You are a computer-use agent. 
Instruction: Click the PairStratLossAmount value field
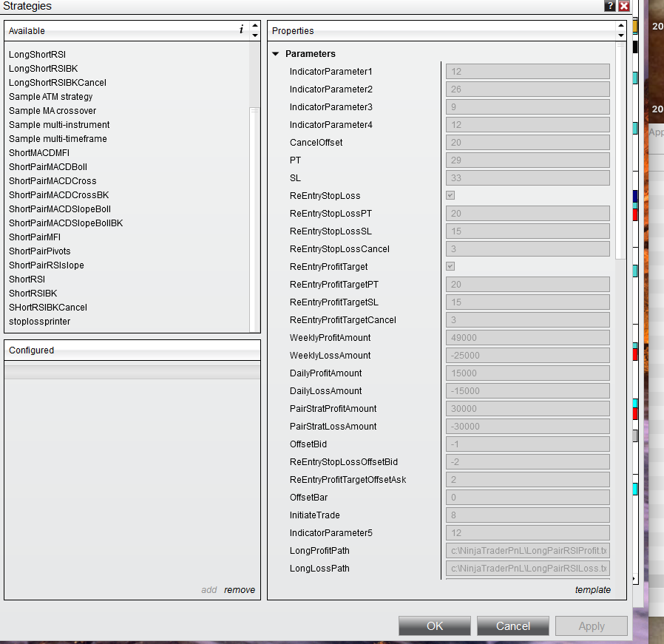coord(528,427)
